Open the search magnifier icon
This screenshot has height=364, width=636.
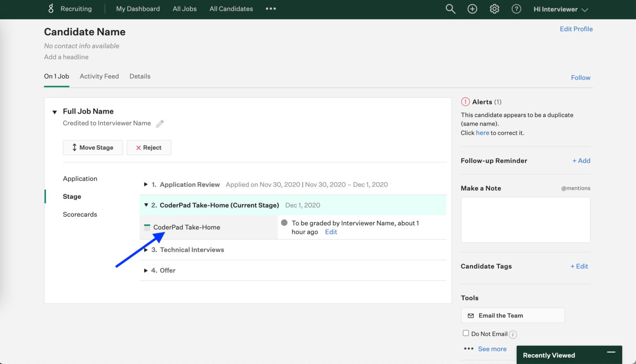(450, 9)
